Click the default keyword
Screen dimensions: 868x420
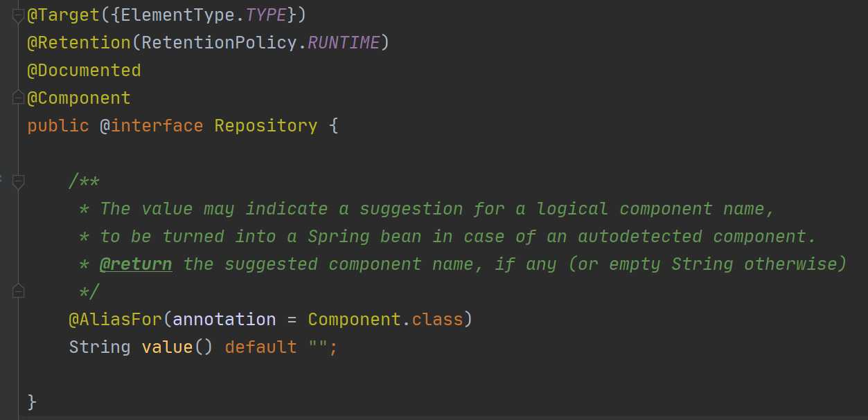click(x=261, y=347)
